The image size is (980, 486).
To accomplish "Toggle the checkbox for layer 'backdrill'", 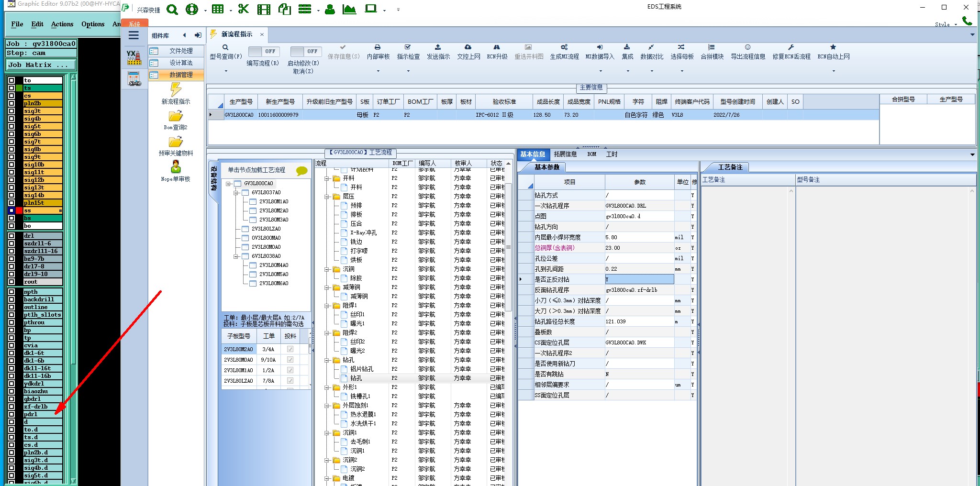I will [x=11, y=299].
